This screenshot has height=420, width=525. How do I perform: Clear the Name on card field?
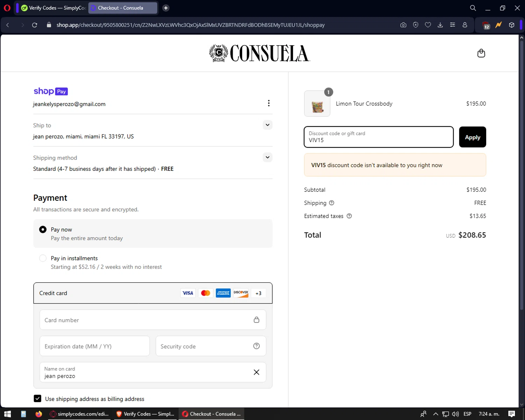tap(257, 372)
